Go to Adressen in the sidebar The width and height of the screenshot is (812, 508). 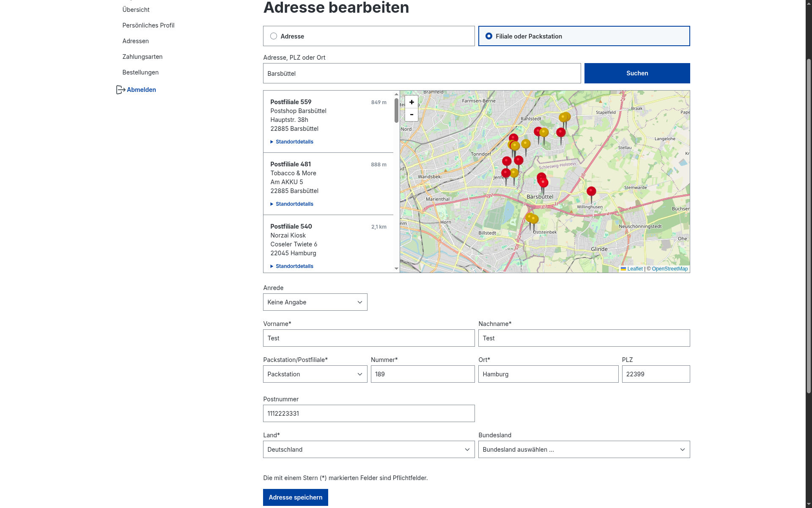coord(135,41)
